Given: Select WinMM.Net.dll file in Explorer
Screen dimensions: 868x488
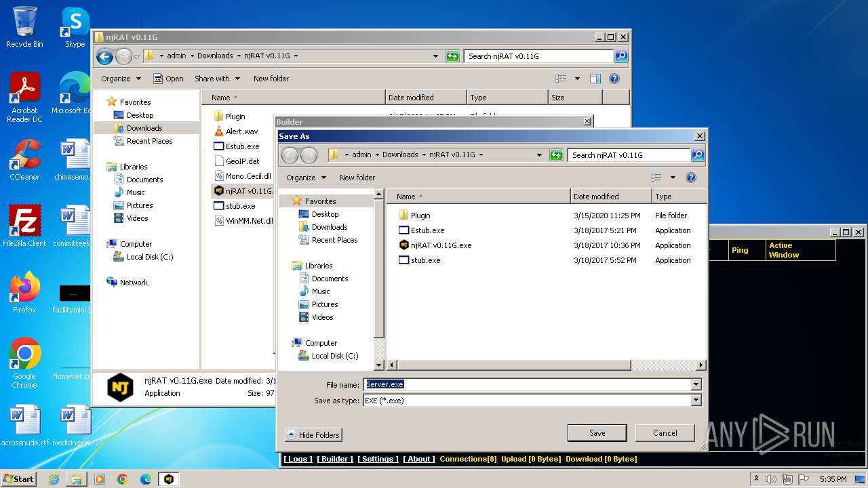Looking at the screenshot, I should click(243, 221).
